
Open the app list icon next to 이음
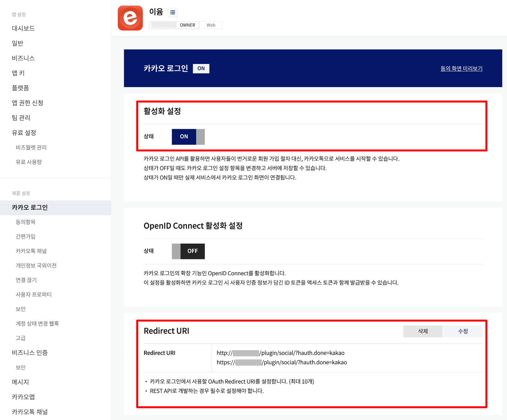pyautogui.click(x=172, y=12)
